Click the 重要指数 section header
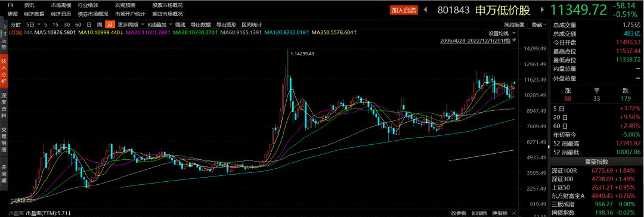The image size is (644, 217). tap(597, 162)
